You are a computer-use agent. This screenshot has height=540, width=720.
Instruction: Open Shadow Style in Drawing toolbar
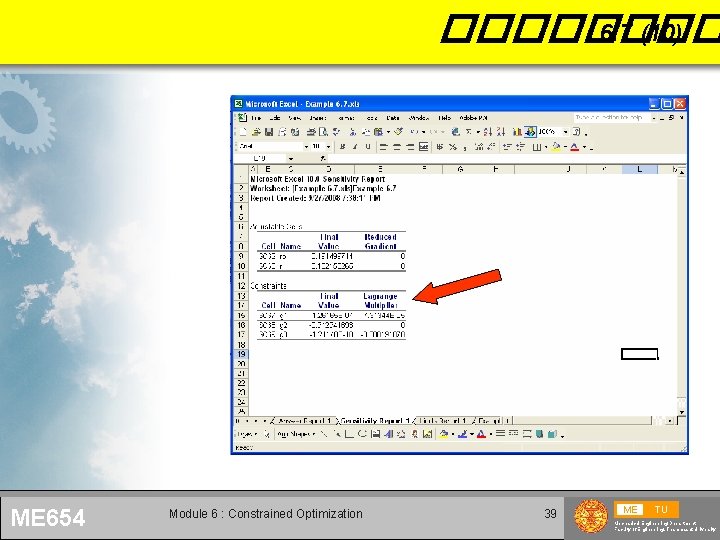coord(540,433)
